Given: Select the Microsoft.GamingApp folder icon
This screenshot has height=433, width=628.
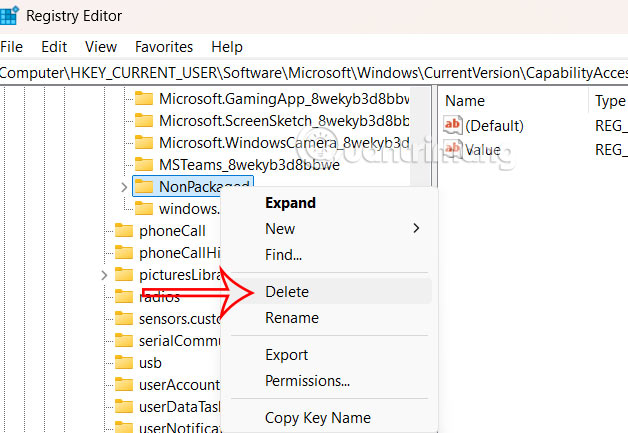Looking at the screenshot, I should point(144,99).
